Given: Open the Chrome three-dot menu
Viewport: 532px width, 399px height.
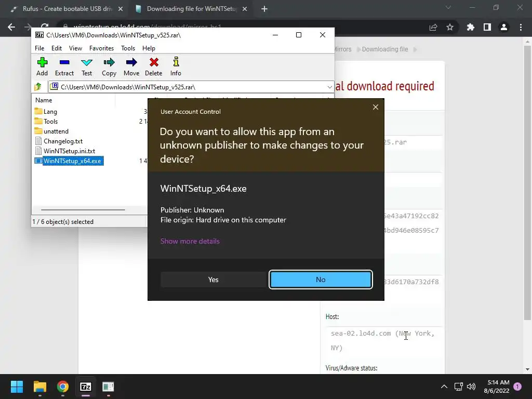Looking at the screenshot, I should [x=521, y=27].
